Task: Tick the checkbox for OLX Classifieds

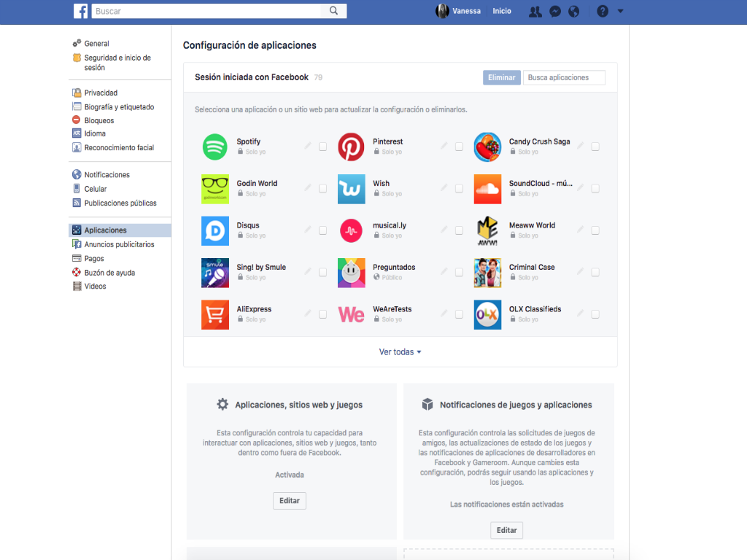Action: 595,314
